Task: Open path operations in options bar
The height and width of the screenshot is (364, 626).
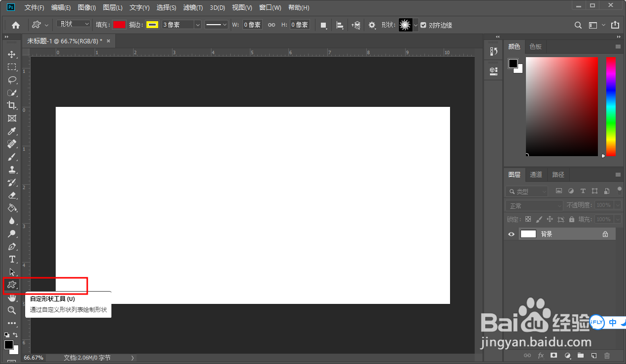Action: point(324,25)
